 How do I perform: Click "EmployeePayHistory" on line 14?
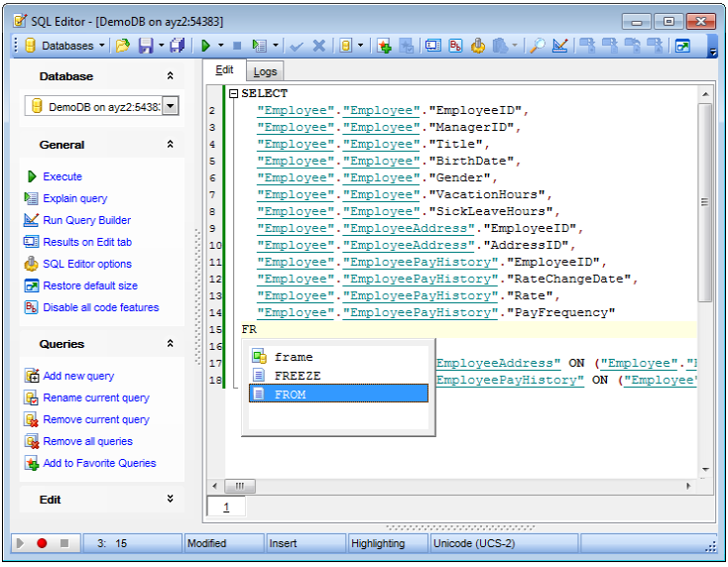pyautogui.click(x=421, y=312)
